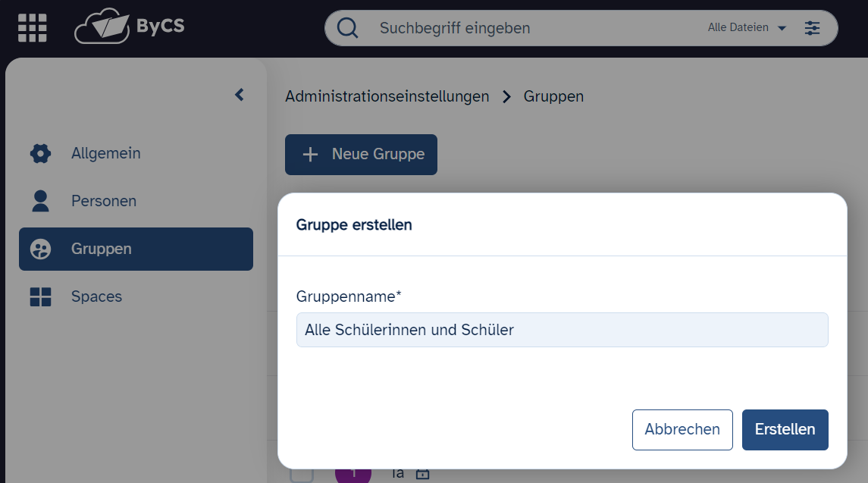The image size is (868, 483).
Task: Select Gruppen in the sidebar
Action: [x=136, y=249]
